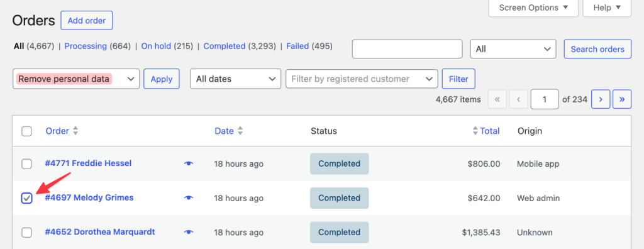Expand the All dates dropdown
Viewport: 644px width, 249px height.
pyautogui.click(x=236, y=79)
